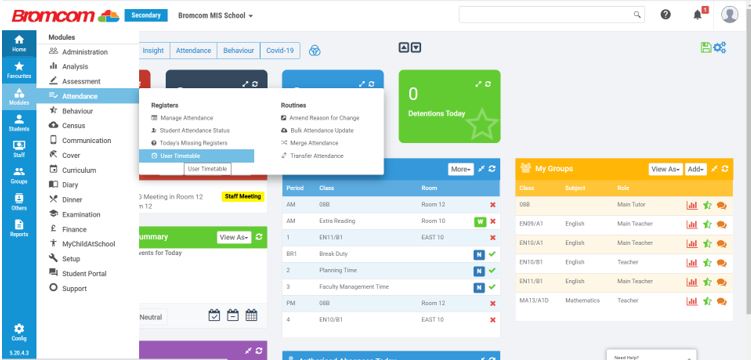Click the chart icon for EN09/A1

692,224
